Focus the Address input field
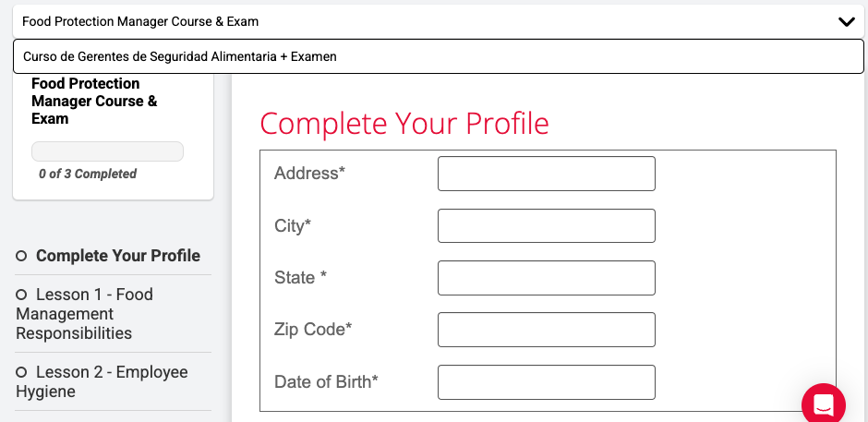This screenshot has width=868, height=422. click(x=547, y=174)
